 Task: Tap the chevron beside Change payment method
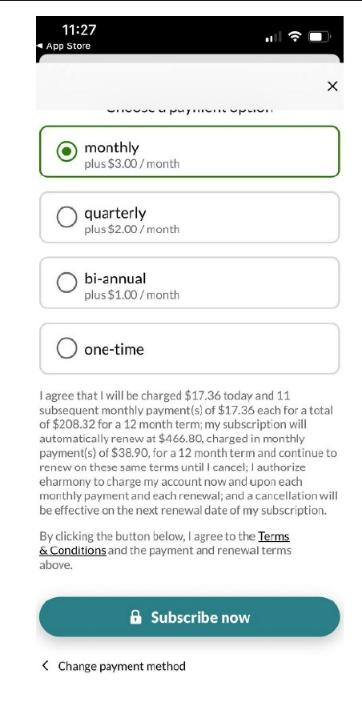45,666
